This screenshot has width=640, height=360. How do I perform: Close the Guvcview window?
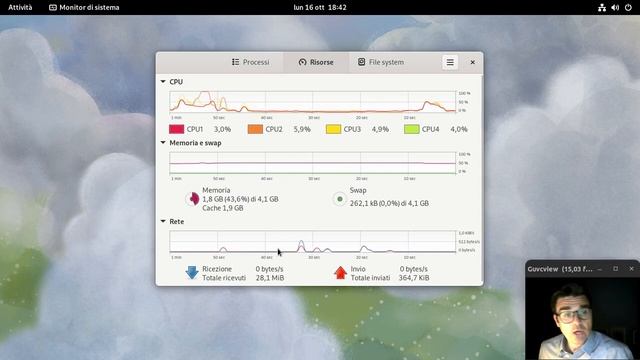click(x=631, y=269)
